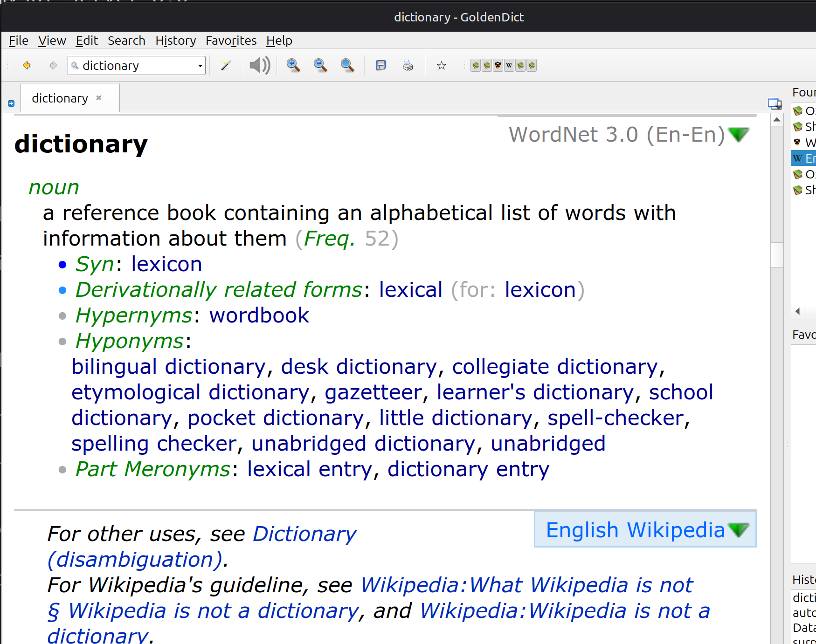Viewport: 816px width, 644px height.
Task: Open the unabridged dictionary link
Action: pyautogui.click(x=363, y=444)
